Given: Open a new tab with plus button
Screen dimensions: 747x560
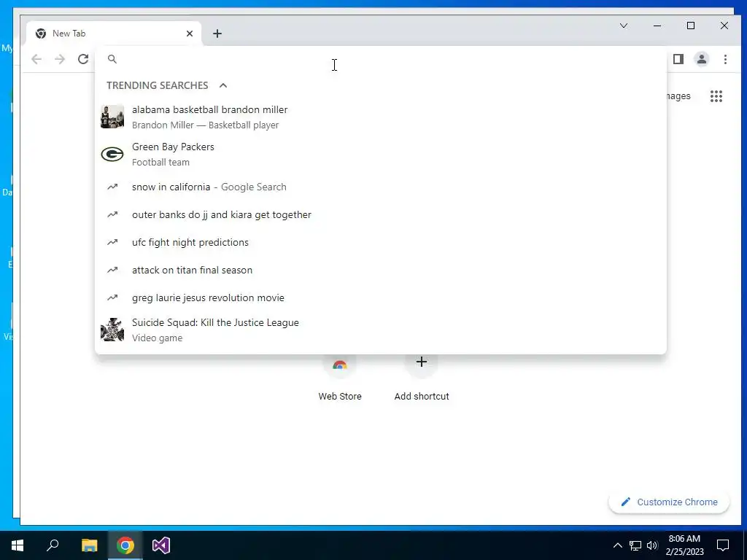Looking at the screenshot, I should 217,34.
